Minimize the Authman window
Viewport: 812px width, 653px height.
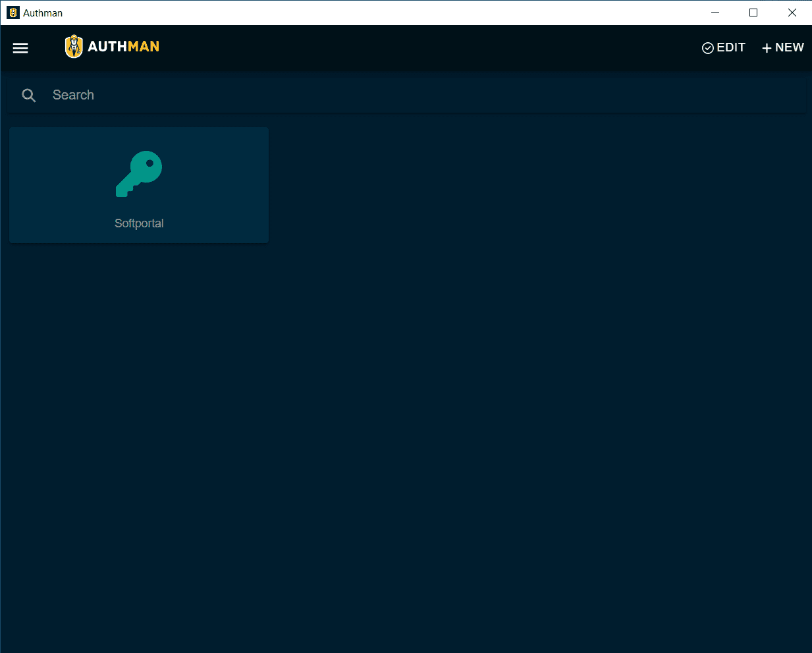pyautogui.click(x=715, y=13)
